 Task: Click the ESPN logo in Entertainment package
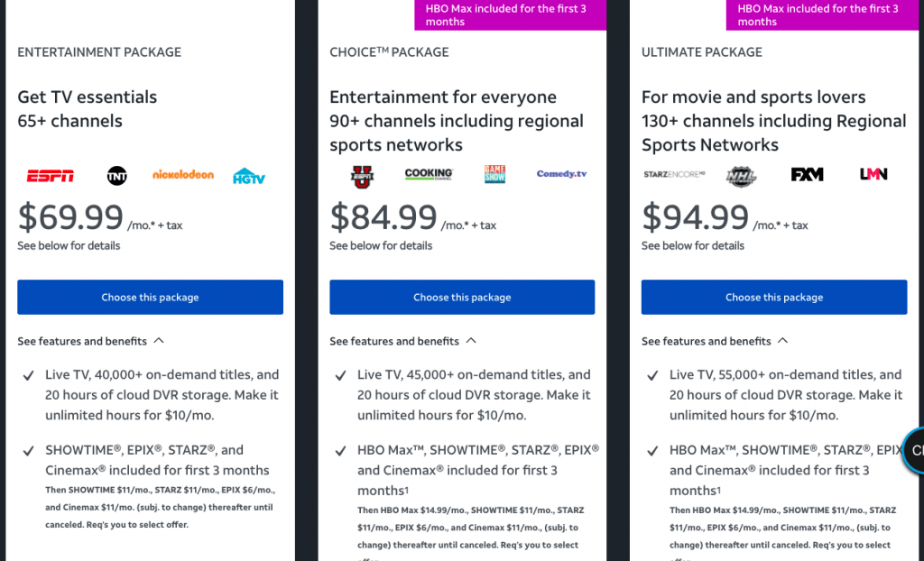(51, 176)
